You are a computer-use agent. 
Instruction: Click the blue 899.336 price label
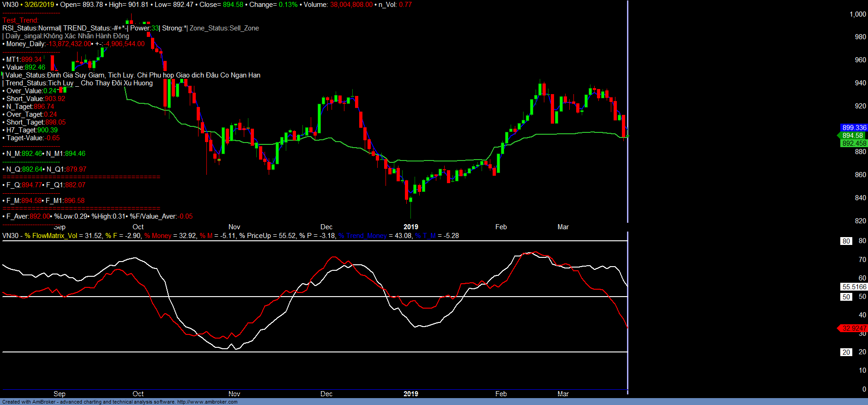pos(854,128)
